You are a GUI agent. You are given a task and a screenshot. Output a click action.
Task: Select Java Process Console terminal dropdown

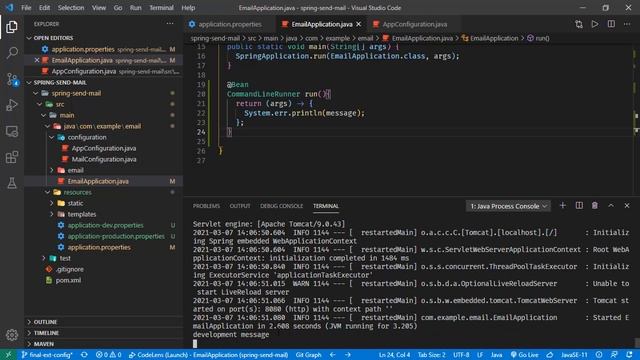(508, 206)
